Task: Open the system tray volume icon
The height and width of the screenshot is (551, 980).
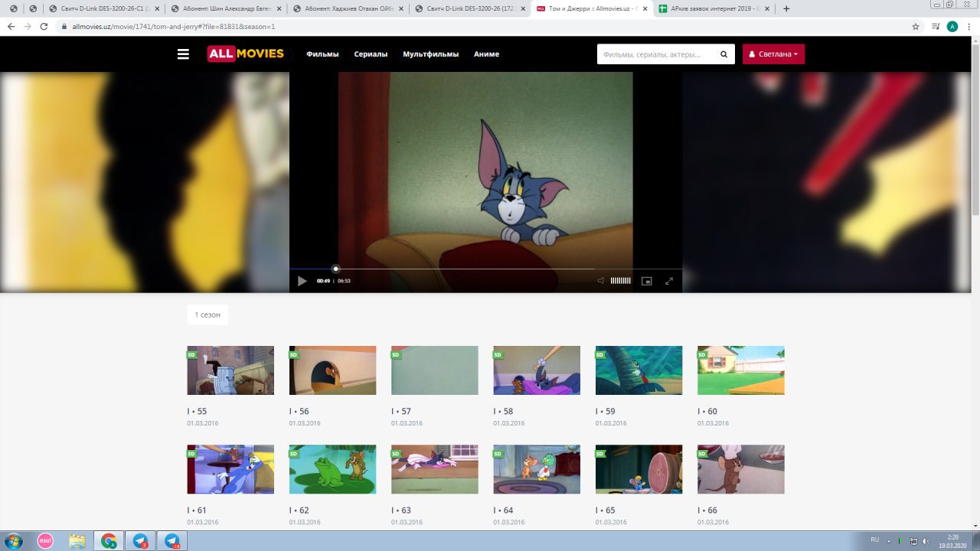Action: (x=925, y=541)
